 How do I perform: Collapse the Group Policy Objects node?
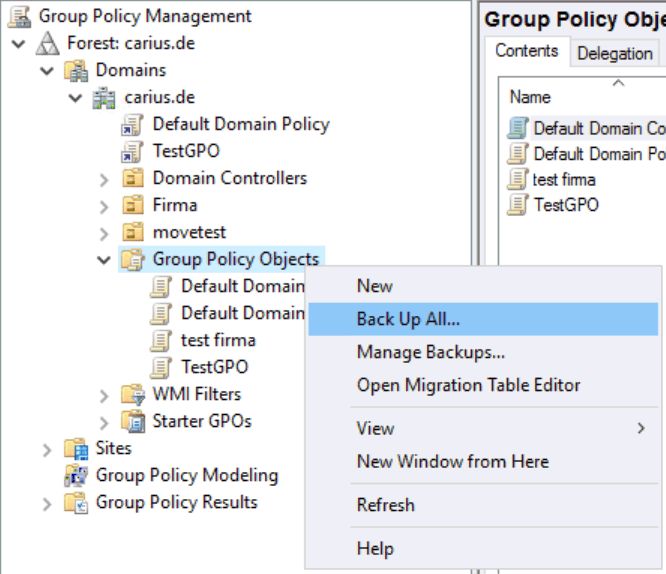[x=104, y=260]
